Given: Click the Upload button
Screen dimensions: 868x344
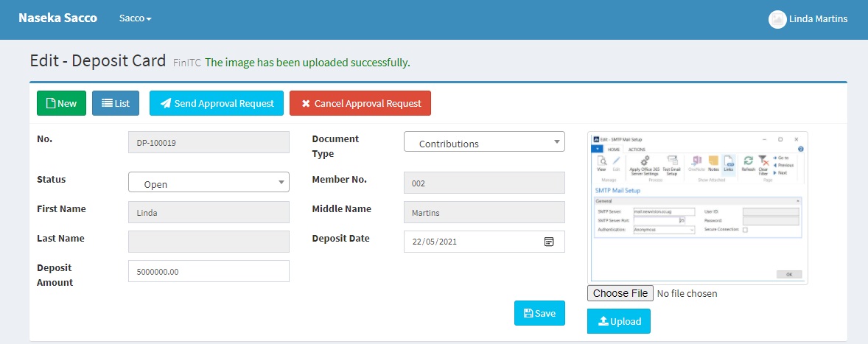Looking at the screenshot, I should click(x=618, y=321).
